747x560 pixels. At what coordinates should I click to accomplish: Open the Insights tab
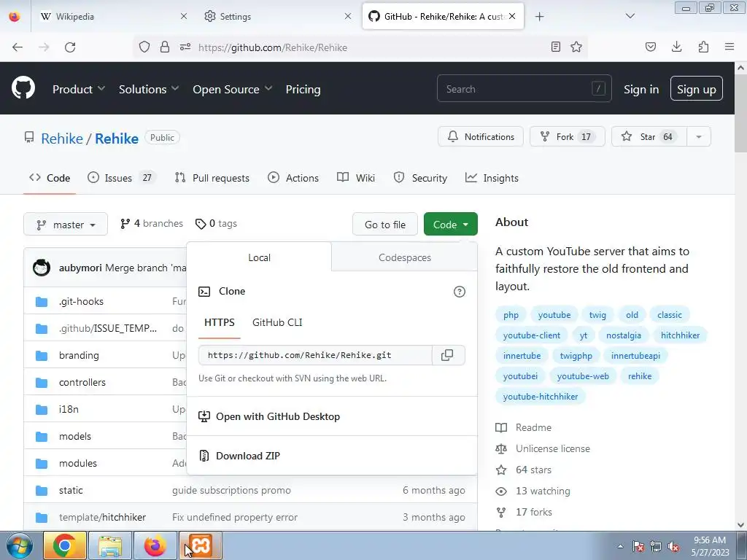492,178
